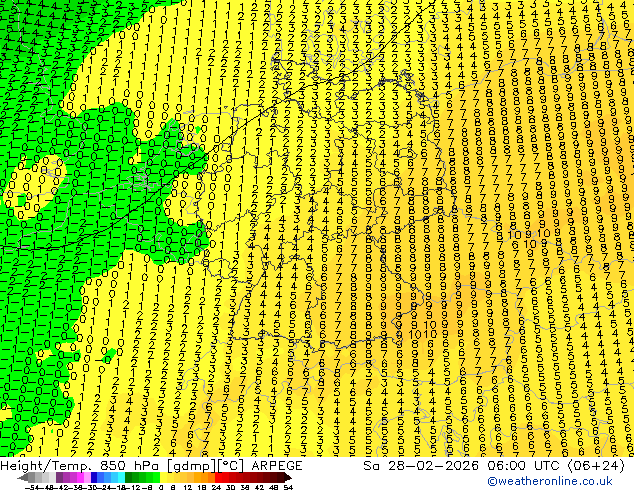The image size is (634, 490).
Task: Click the '54' label on color scale
Action: pyautogui.click(x=287, y=487)
